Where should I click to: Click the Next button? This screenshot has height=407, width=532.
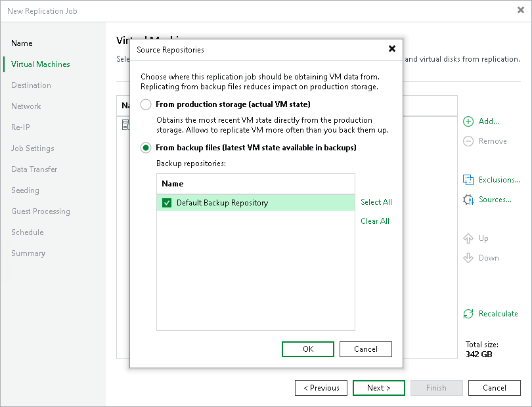point(379,388)
